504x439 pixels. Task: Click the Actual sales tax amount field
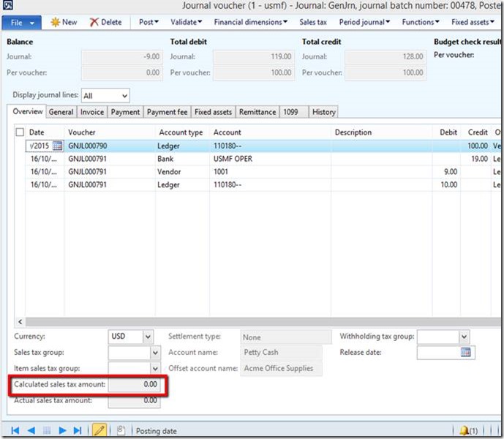(135, 401)
